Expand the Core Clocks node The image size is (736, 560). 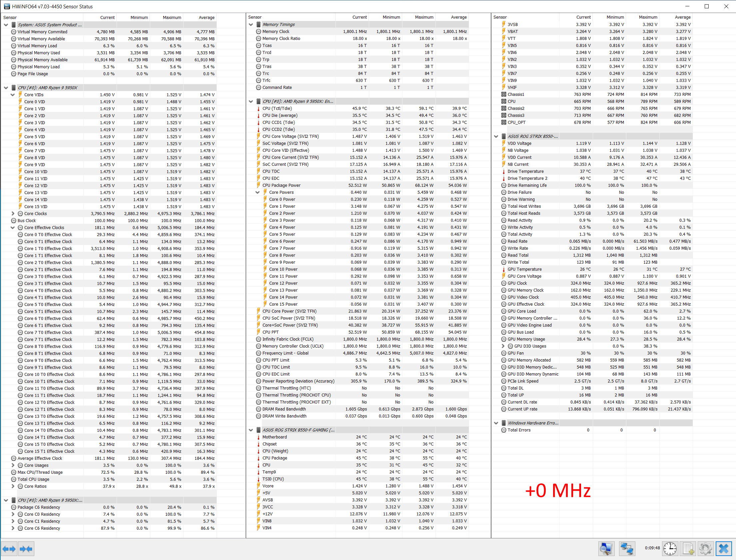click(x=13, y=214)
